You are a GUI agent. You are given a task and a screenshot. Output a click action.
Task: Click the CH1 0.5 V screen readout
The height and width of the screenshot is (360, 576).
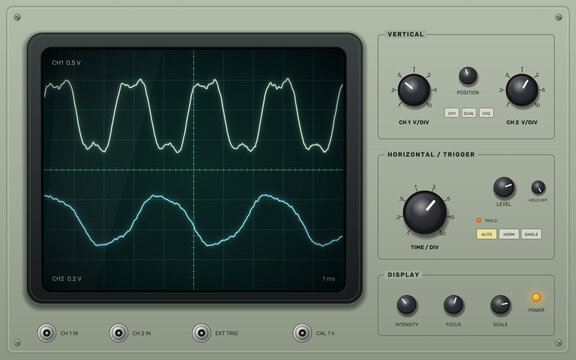(x=66, y=63)
